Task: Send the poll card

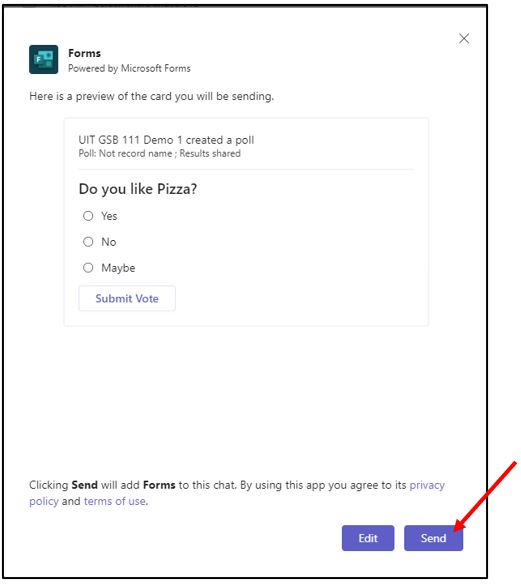Action: [x=433, y=538]
